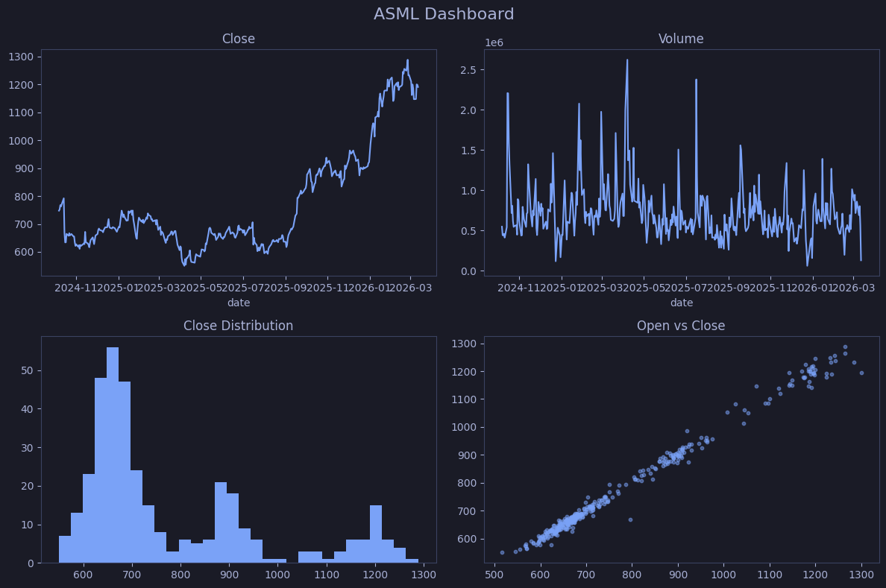Select the 900 x-tick on Close Distribution

coord(230,575)
